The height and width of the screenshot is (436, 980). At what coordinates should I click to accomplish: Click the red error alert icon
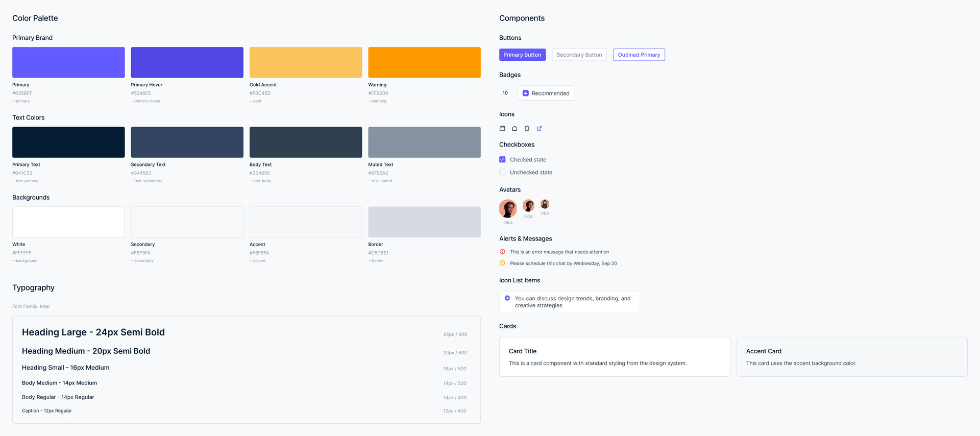tap(502, 252)
